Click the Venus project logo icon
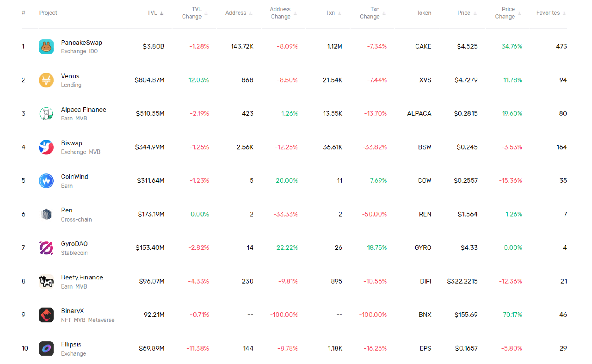Viewport: 592px width, 364px height. click(46, 80)
